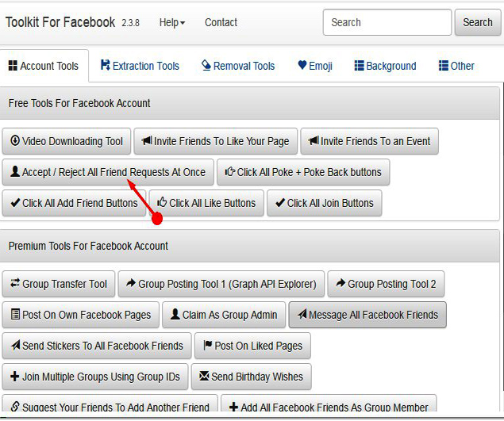The width and height of the screenshot is (504, 421).
Task: Click the download icon on Video Downloading Tool
Action: [x=15, y=140]
